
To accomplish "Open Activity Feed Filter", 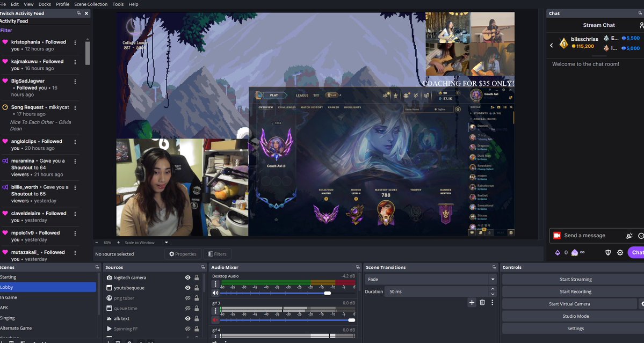I will (x=6, y=31).
